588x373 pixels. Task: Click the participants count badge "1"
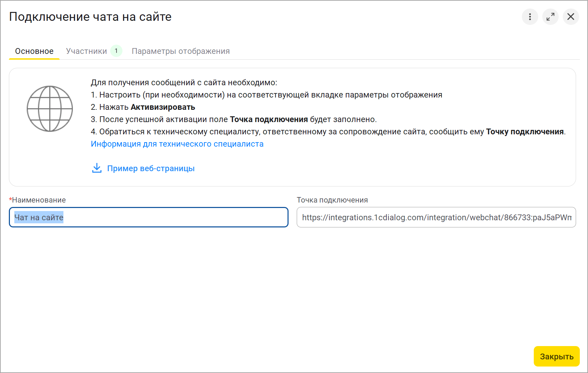[x=116, y=51]
